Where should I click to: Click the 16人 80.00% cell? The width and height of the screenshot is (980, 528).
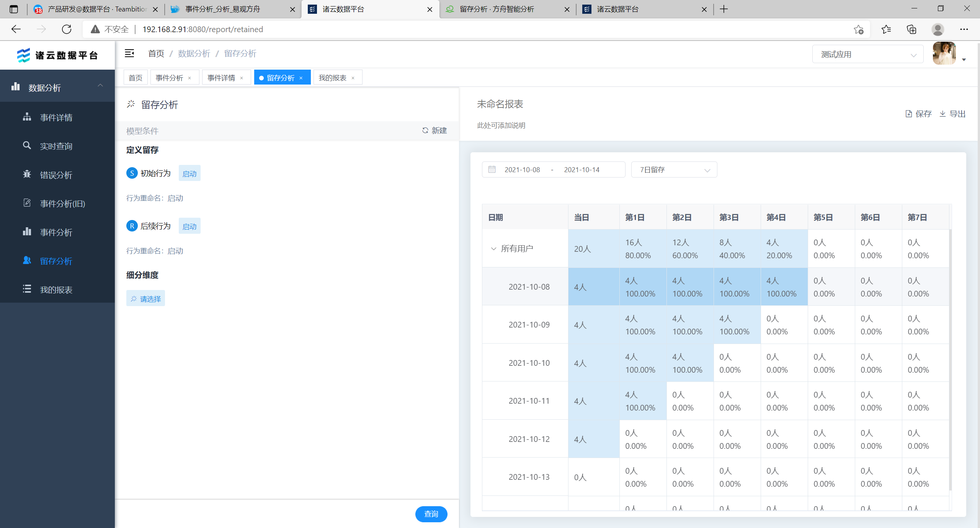pos(643,249)
